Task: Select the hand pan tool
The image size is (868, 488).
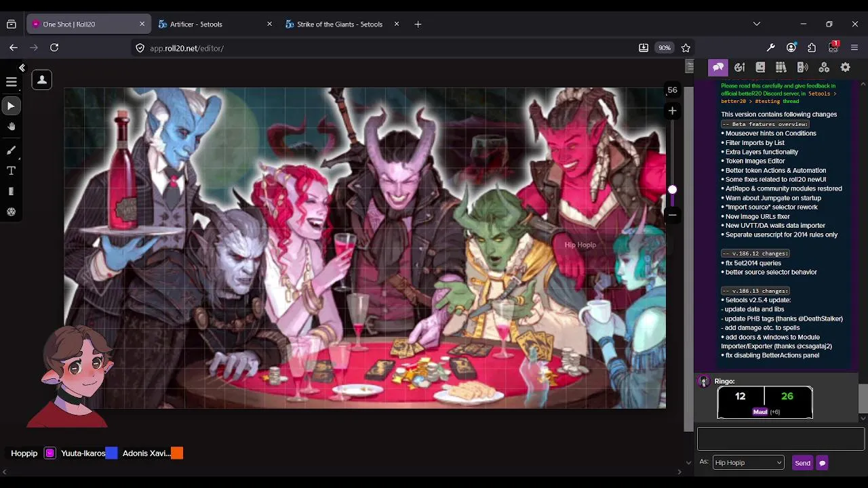Action: [x=11, y=127]
